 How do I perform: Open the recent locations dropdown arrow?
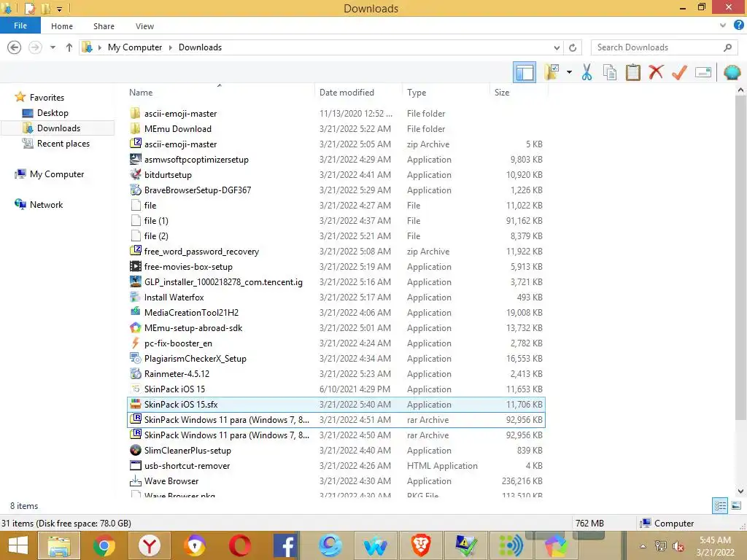[x=53, y=47]
